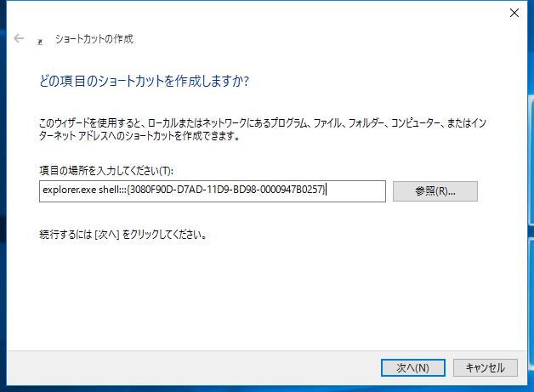Screen dimensions: 534x392
Task: Click the word explorer.exe in the location field
Action: [x=64, y=191]
